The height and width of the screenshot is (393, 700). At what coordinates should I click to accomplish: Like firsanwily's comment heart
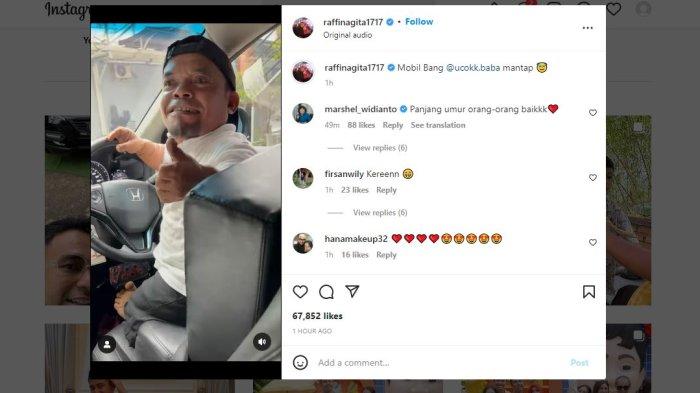(592, 177)
